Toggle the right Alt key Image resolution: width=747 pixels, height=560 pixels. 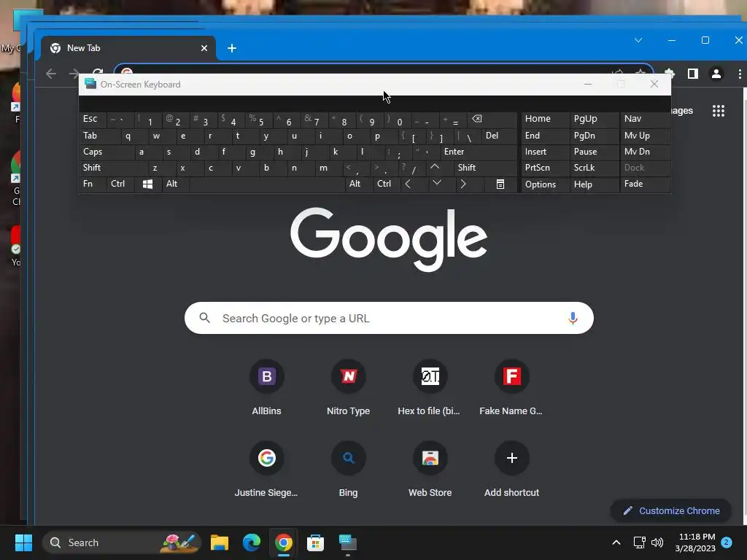[358, 184]
